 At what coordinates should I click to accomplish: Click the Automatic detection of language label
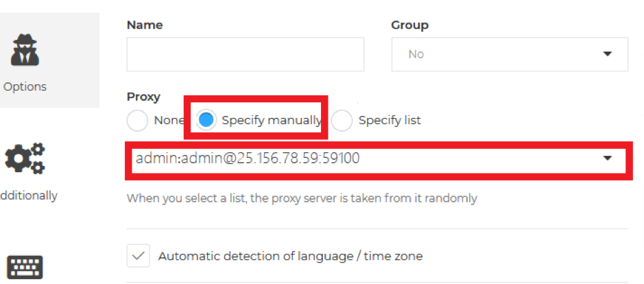(290, 256)
